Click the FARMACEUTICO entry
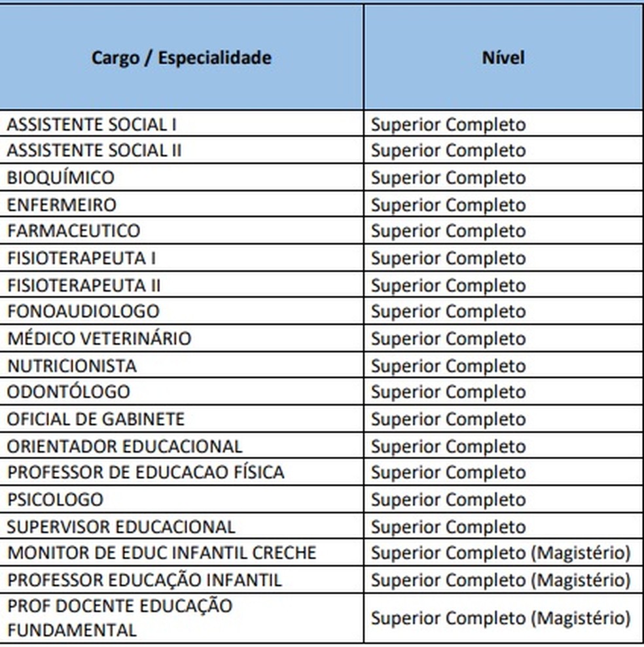Viewport: 644px width, 647px height. pyautogui.click(x=73, y=231)
